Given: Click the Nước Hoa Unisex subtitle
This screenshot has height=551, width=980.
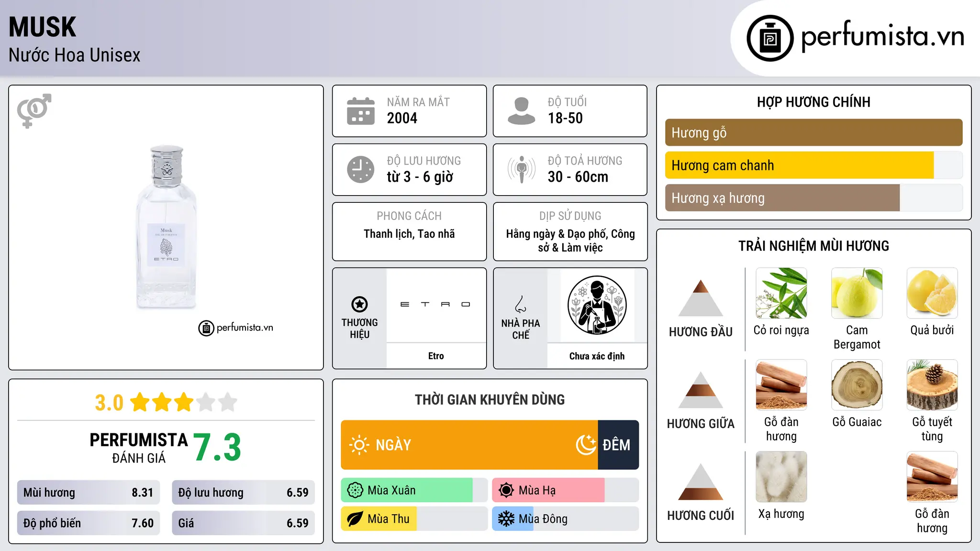Looking at the screenshot, I should (x=75, y=55).
